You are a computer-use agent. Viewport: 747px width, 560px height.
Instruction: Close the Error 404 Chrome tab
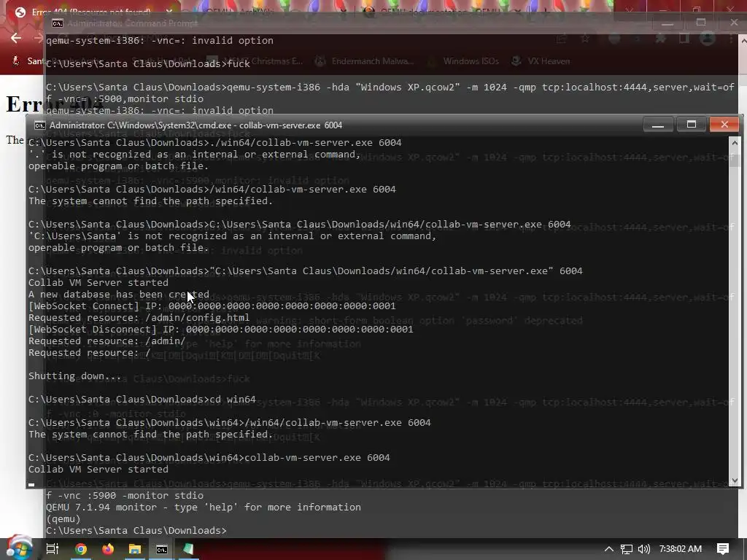pos(169,11)
